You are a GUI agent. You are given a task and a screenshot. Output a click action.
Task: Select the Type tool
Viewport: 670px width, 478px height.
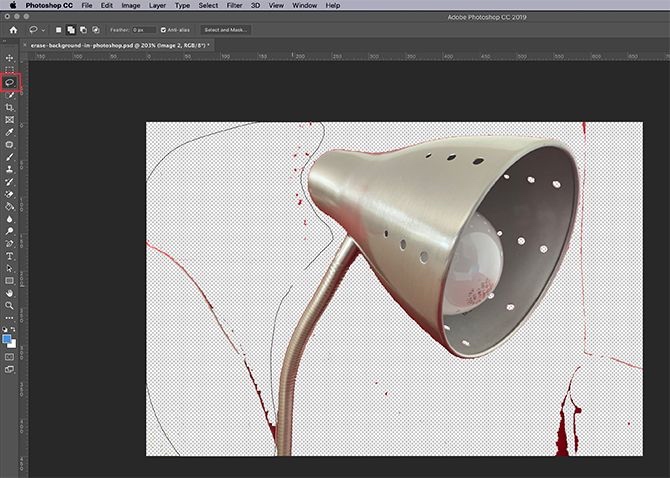pyautogui.click(x=10, y=256)
